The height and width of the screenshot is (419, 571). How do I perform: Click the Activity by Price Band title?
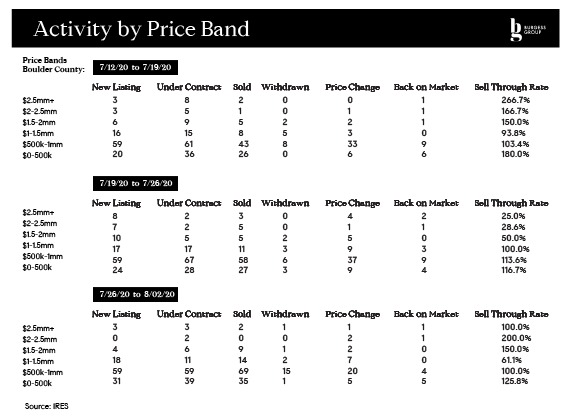pyautogui.click(x=141, y=29)
